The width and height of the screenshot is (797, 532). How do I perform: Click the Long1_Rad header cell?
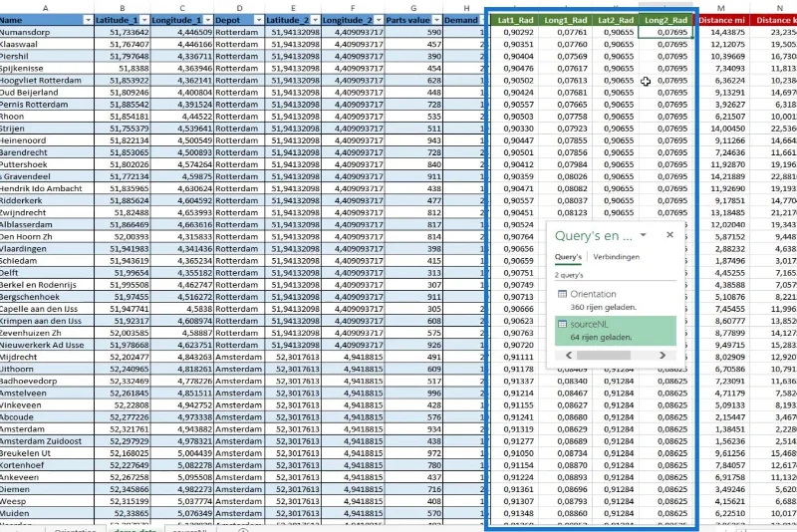565,20
